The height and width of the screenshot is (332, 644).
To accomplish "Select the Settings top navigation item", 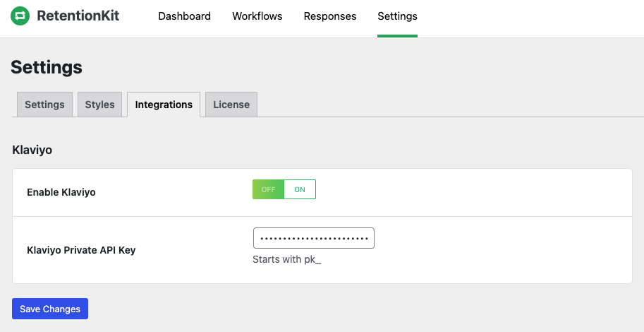I will 397,16.
